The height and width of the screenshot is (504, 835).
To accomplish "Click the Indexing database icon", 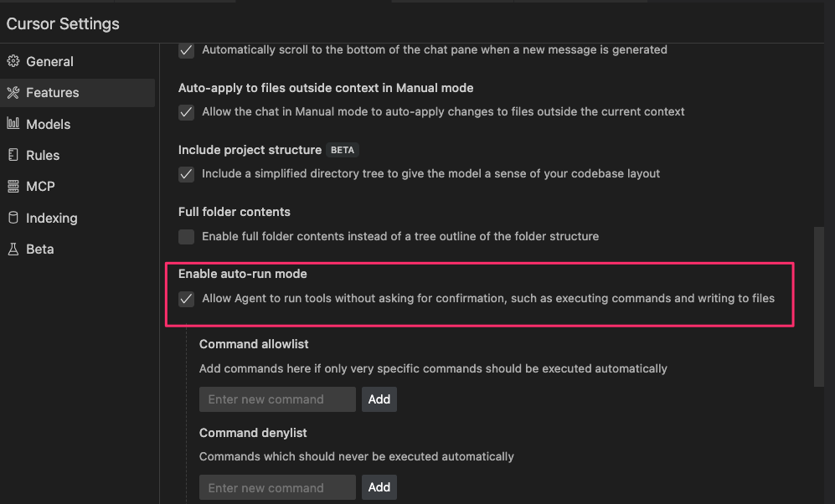I will coord(13,218).
